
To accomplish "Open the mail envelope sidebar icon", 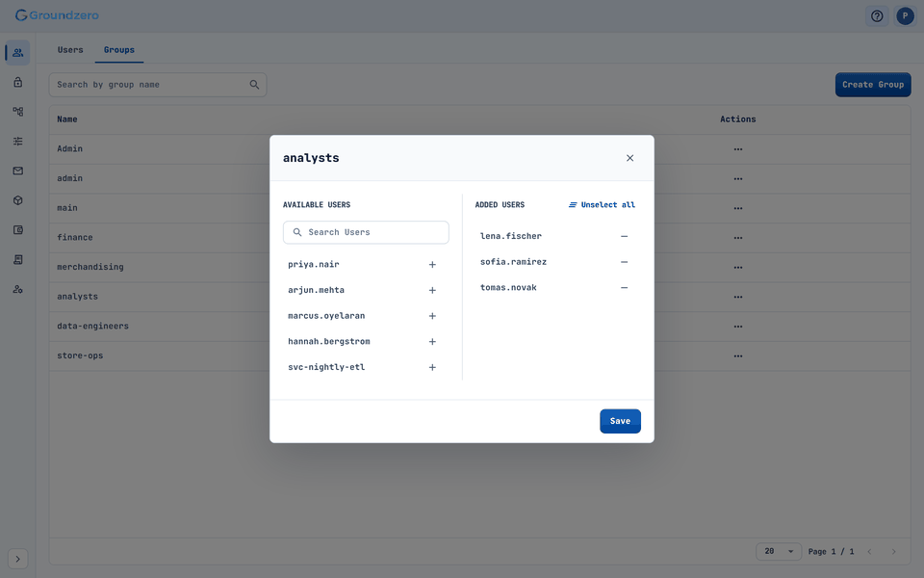I will click(x=17, y=171).
